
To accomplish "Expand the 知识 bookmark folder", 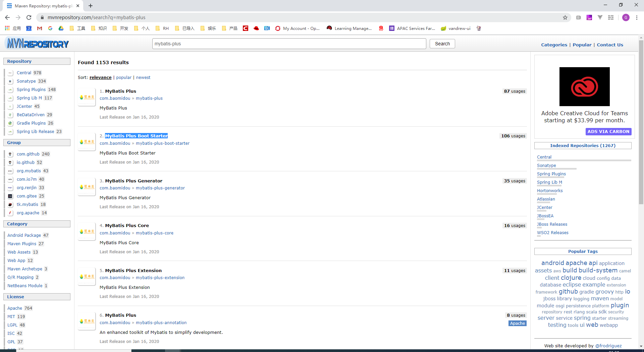I will point(99,28).
